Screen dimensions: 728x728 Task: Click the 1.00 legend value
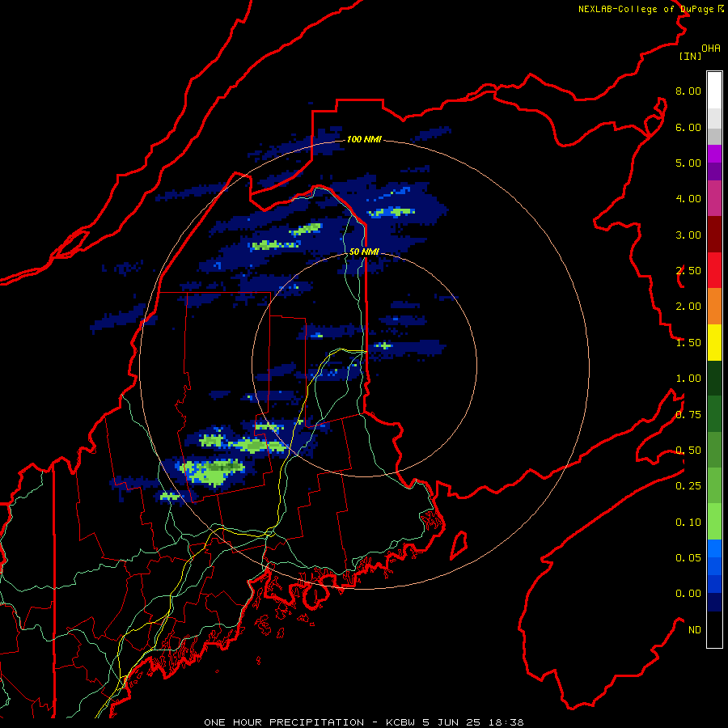pyautogui.click(x=688, y=379)
